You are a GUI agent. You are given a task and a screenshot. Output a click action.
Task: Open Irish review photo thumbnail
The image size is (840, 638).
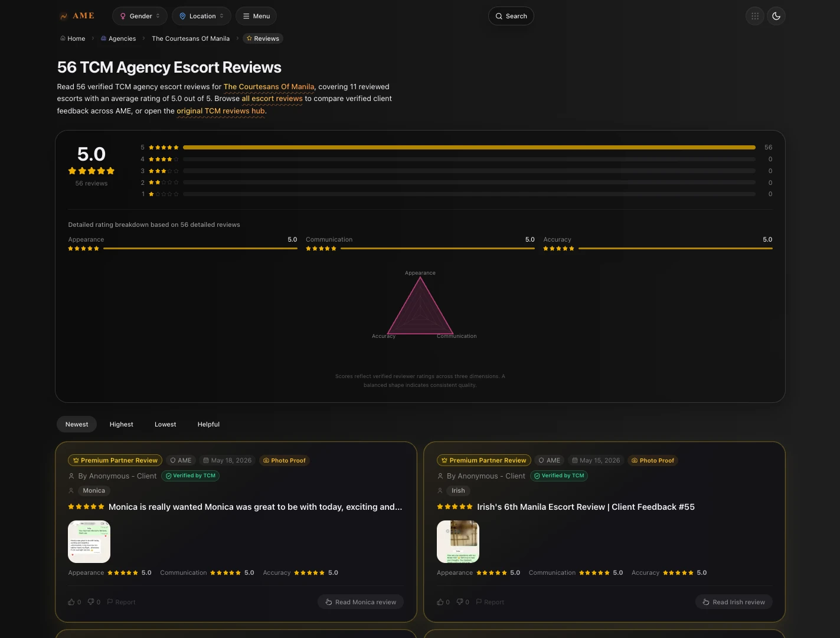(x=458, y=542)
